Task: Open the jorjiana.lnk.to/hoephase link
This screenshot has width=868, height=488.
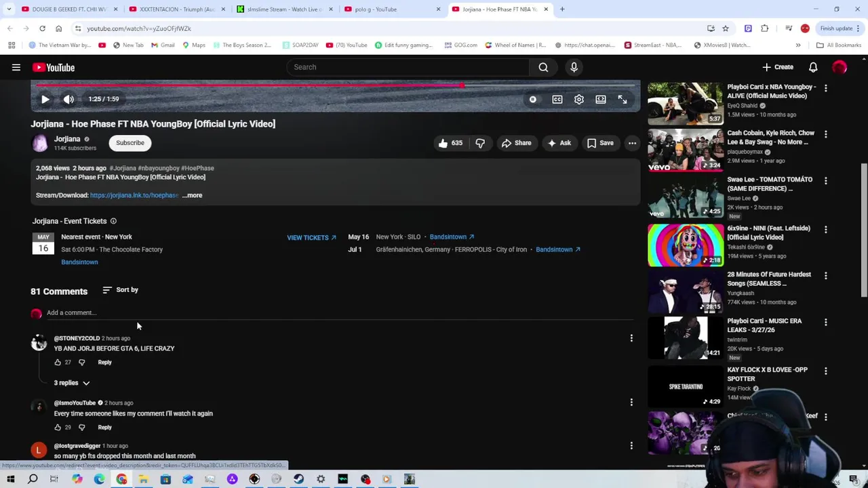Action: pos(134,195)
